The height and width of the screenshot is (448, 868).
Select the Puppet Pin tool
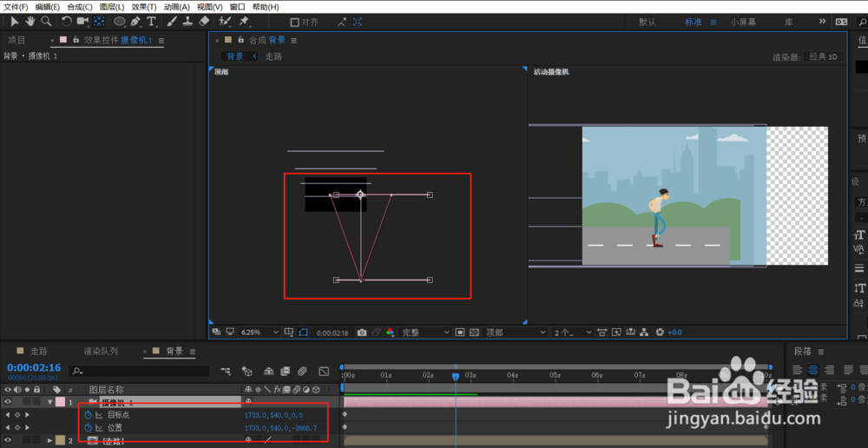pos(244,22)
